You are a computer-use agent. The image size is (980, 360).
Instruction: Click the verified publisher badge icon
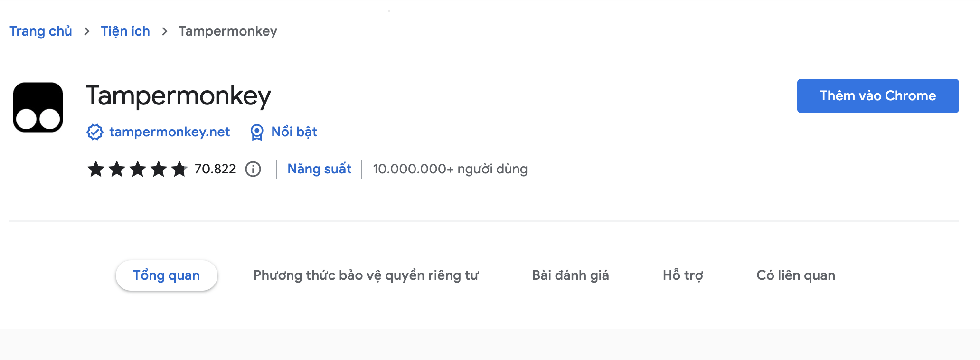(x=95, y=132)
